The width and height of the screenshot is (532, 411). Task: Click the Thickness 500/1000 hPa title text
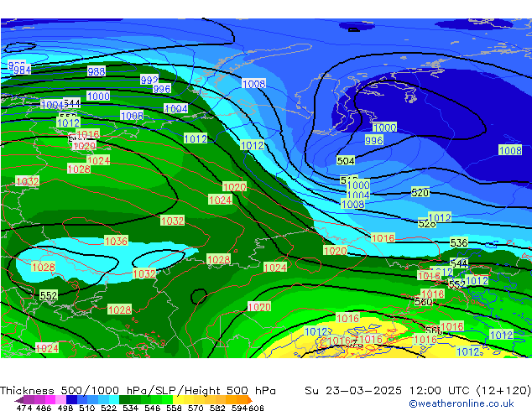[138, 391]
